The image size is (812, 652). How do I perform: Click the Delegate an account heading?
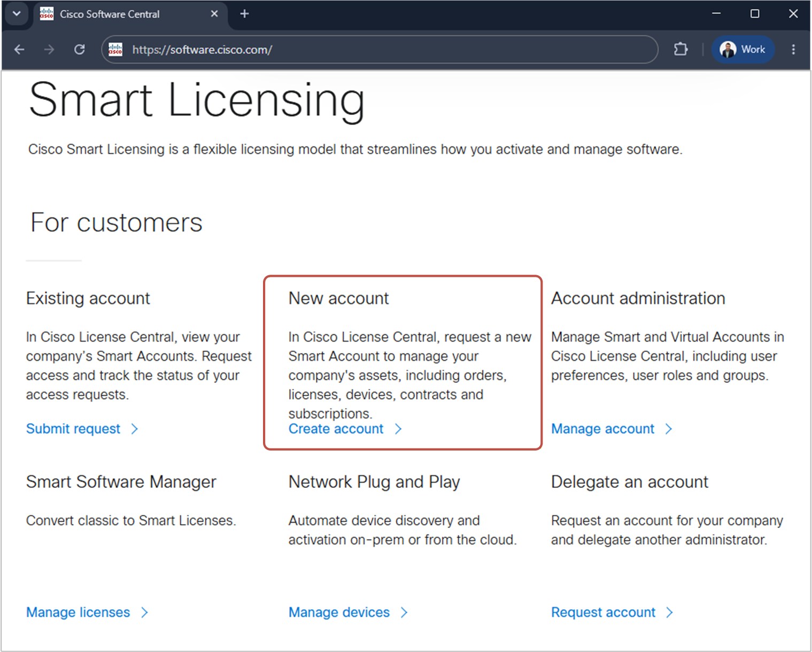click(630, 482)
